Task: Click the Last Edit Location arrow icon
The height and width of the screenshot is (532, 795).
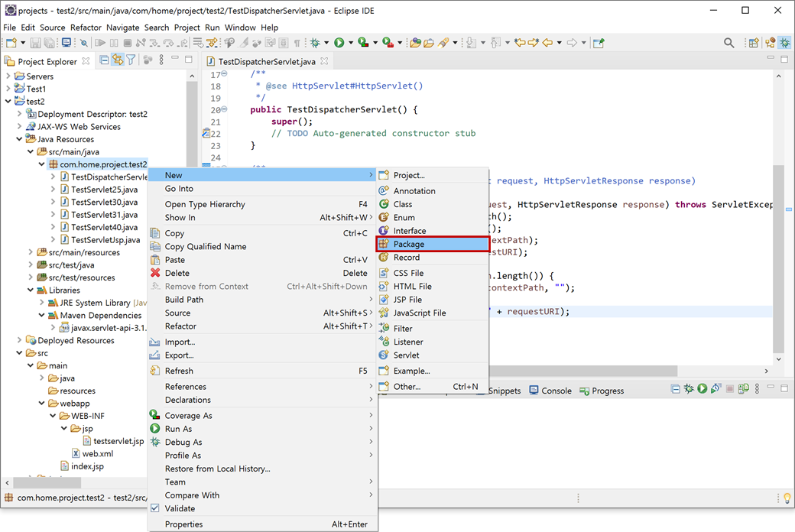Action: click(x=520, y=43)
